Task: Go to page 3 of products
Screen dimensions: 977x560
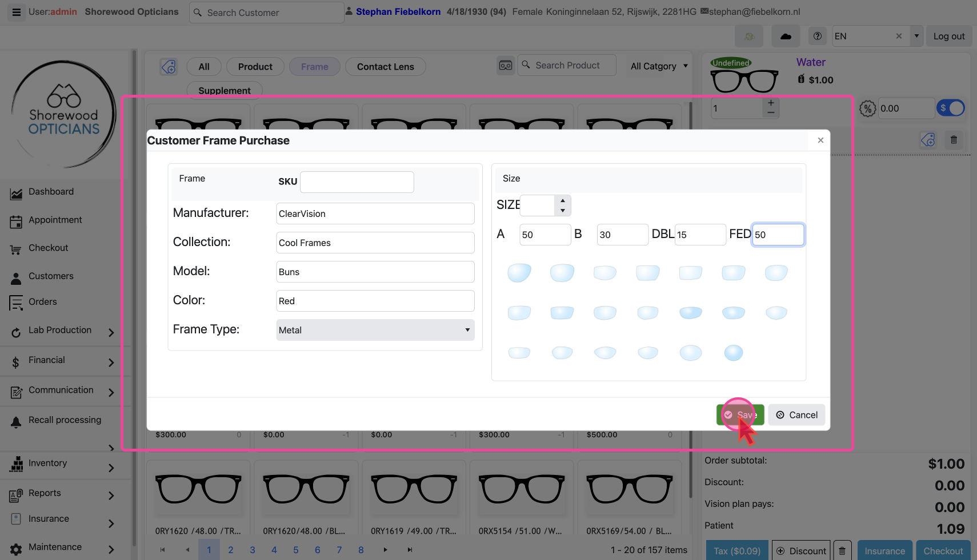Action: pyautogui.click(x=253, y=550)
